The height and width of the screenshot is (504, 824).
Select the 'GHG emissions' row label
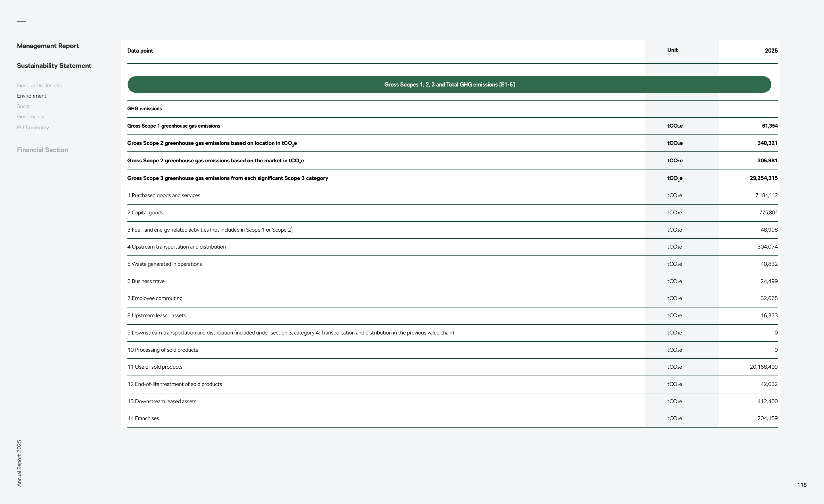point(144,109)
